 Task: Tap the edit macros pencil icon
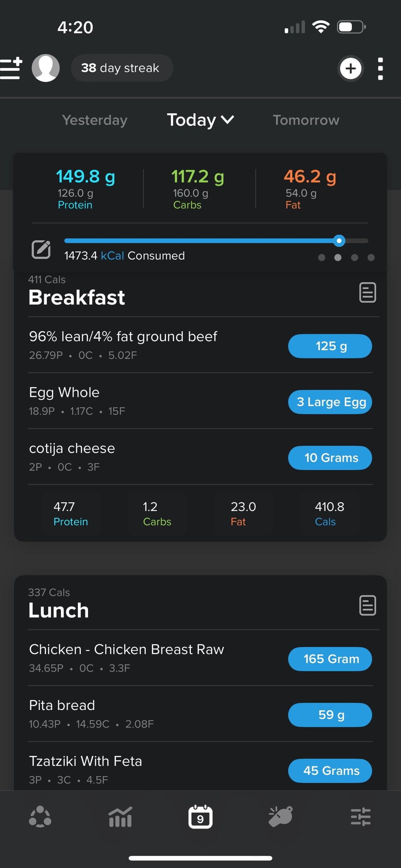(41, 249)
